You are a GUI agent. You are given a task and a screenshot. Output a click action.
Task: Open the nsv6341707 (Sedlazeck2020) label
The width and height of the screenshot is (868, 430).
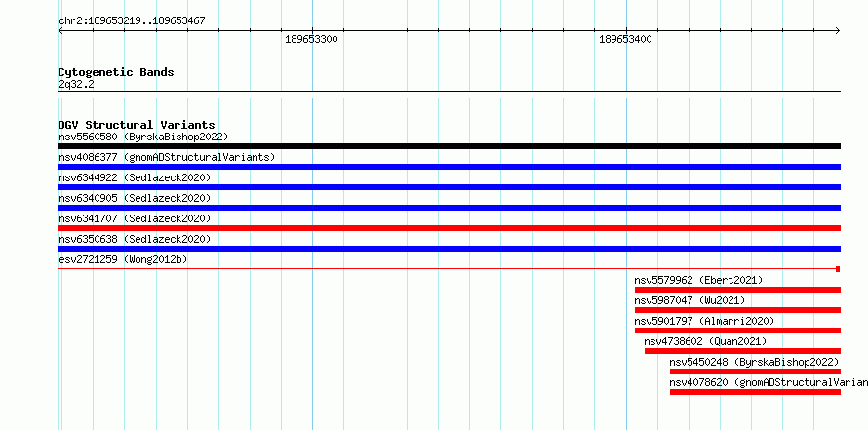coord(135,218)
